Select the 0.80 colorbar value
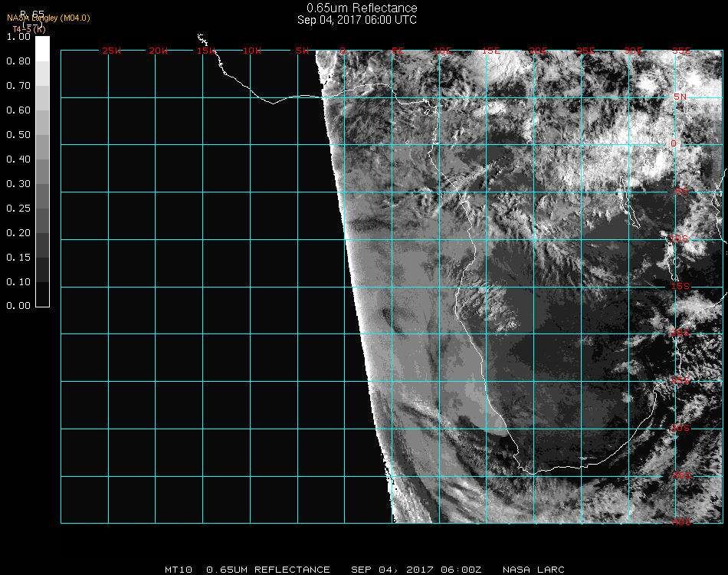This screenshot has height=575, width=728. 18,61
